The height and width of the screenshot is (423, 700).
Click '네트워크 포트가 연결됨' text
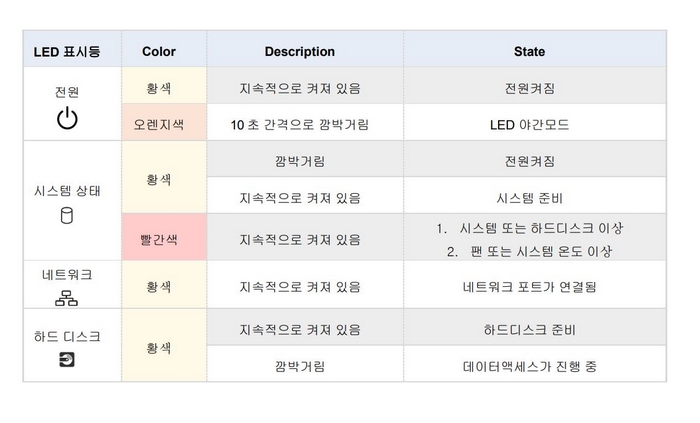point(529,286)
